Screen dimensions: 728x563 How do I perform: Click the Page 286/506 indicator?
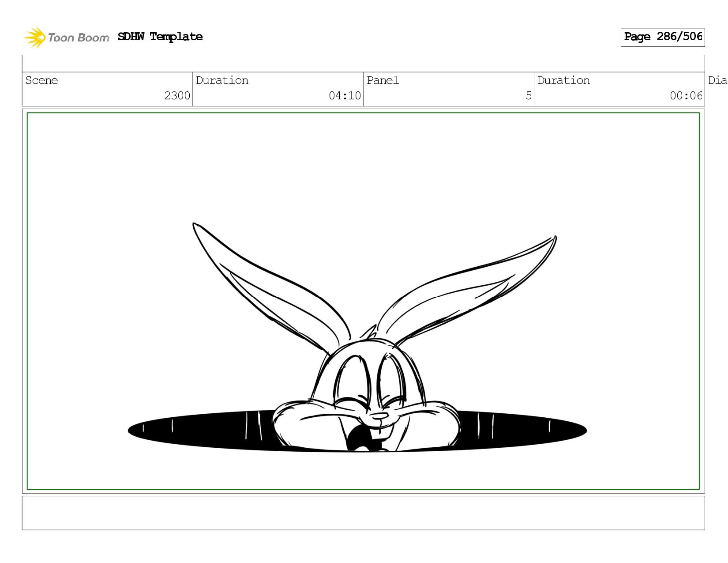click(663, 37)
